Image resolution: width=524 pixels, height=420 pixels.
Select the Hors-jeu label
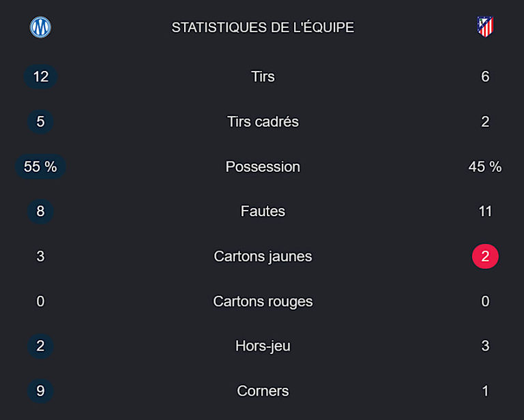point(263,346)
